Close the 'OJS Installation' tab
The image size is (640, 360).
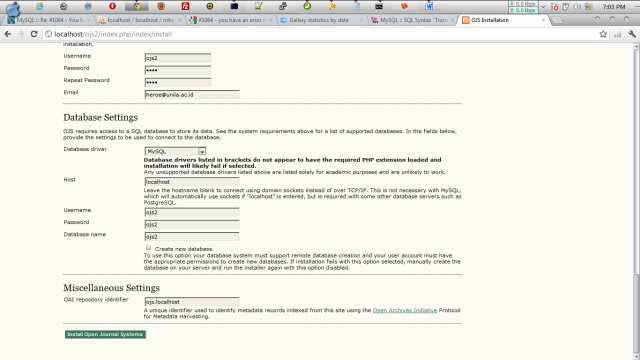[543, 20]
